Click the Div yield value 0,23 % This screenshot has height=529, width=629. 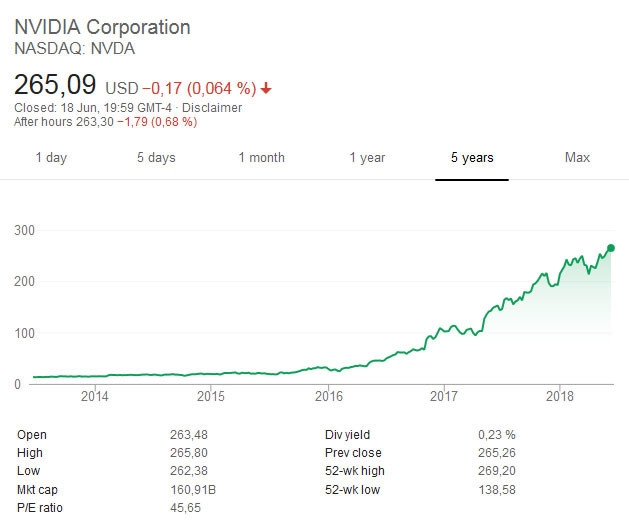point(496,435)
